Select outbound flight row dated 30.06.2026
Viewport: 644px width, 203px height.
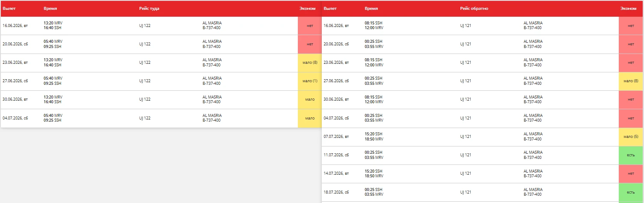click(161, 100)
